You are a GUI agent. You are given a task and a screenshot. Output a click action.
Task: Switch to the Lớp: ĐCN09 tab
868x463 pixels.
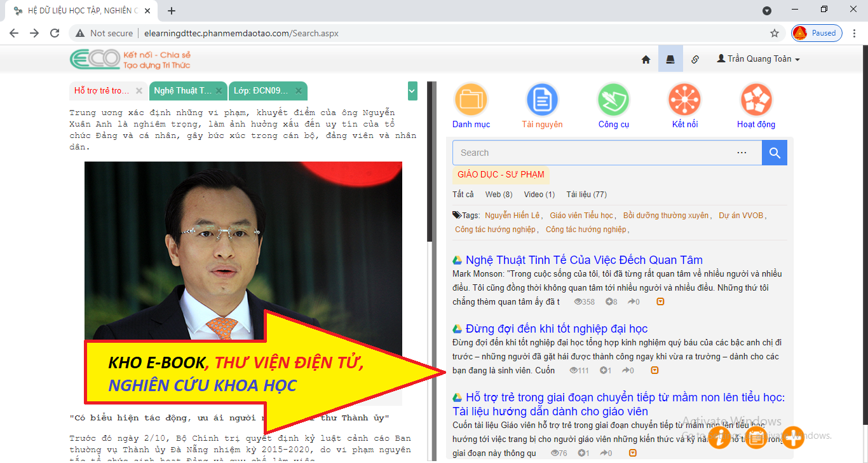point(261,91)
